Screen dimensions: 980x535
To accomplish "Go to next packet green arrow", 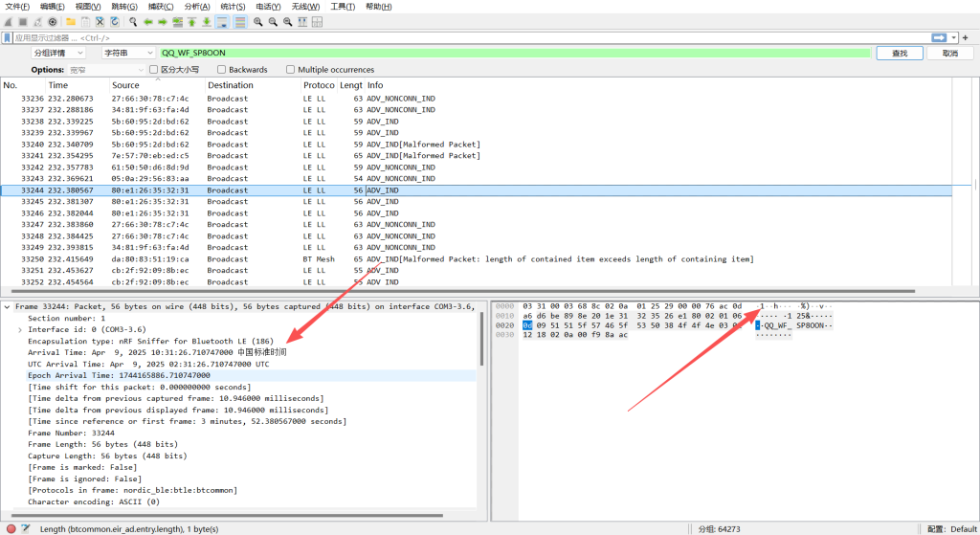I will point(163,21).
